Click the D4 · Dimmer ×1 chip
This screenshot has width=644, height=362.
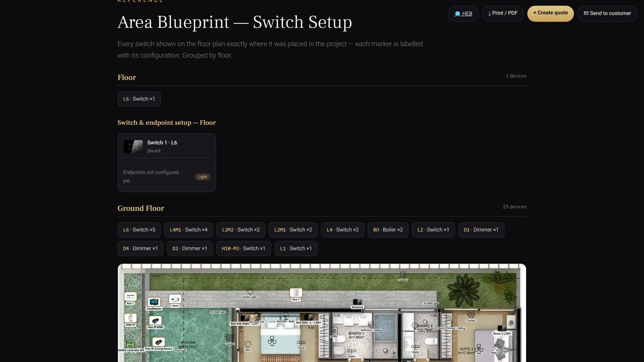141,248
